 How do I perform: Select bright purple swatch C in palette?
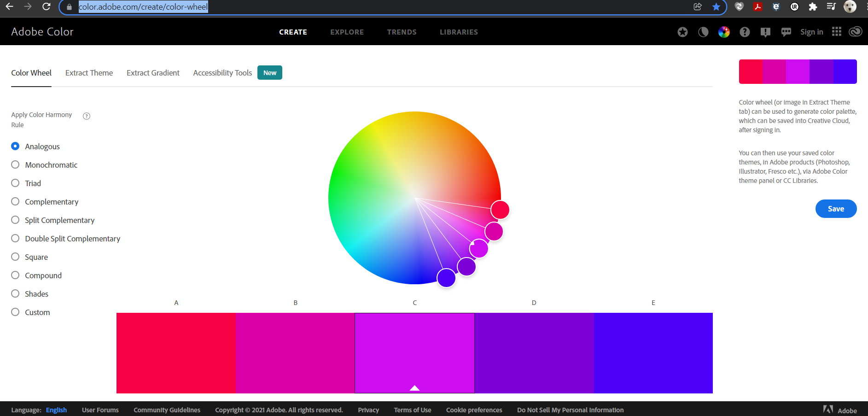point(414,353)
